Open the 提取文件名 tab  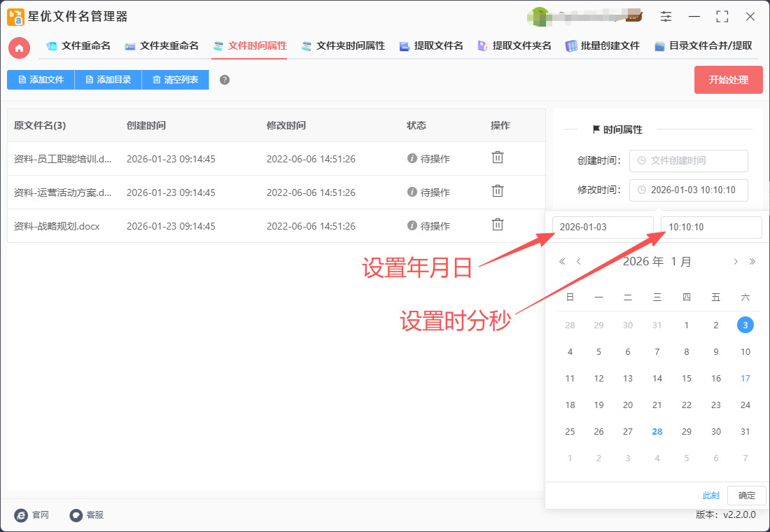point(431,46)
